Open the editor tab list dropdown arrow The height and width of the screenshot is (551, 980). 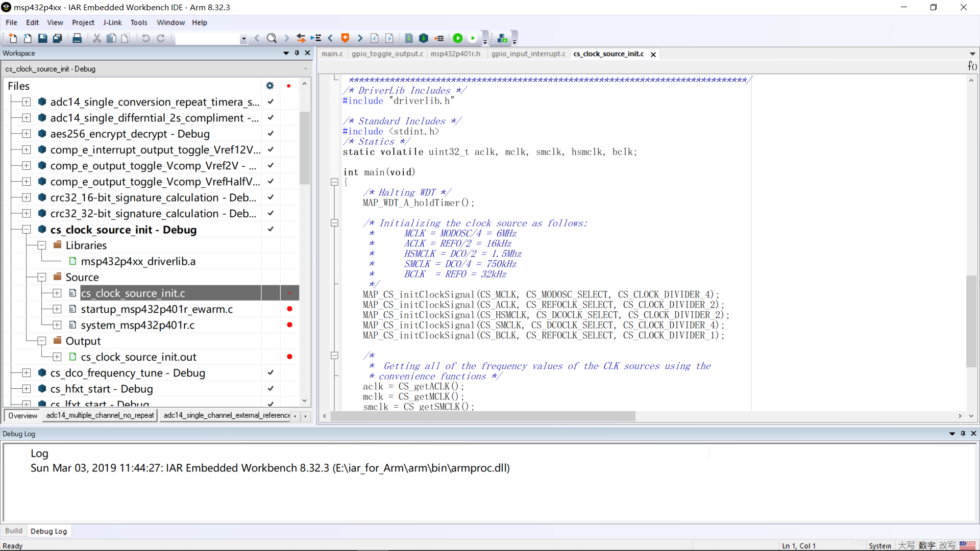coord(972,54)
